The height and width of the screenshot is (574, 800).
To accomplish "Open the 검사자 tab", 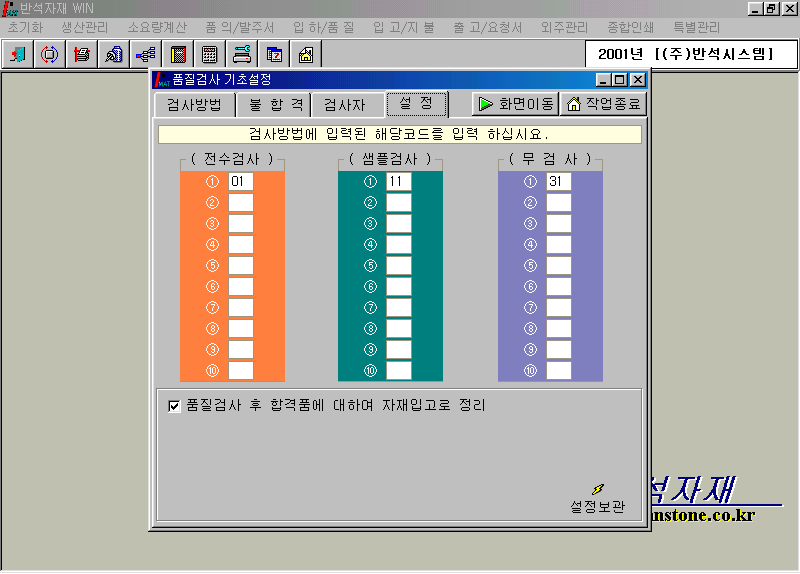I will (x=345, y=104).
